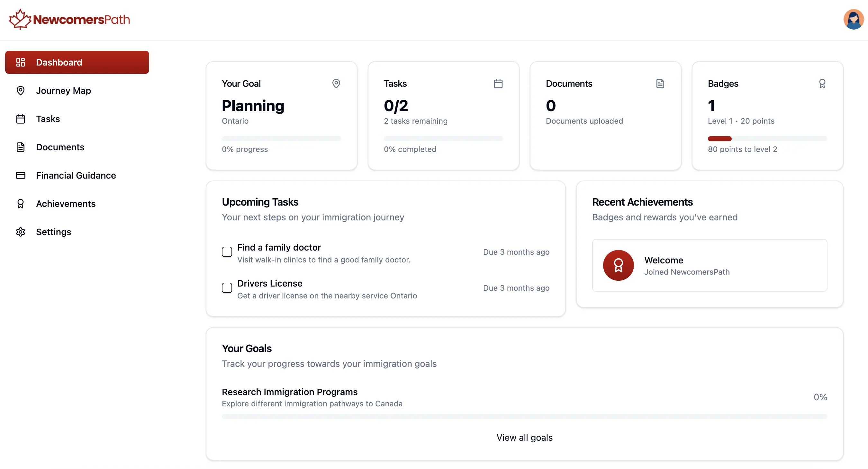Open the NewcomersPath logo
This screenshot has width=868, height=469.
tap(69, 19)
